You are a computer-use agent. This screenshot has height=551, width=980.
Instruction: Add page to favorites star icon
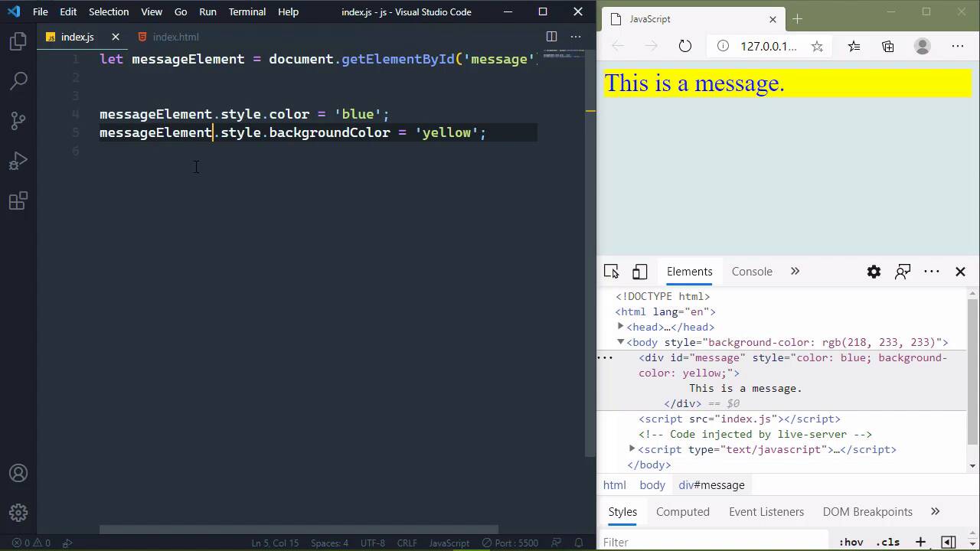pos(817,46)
